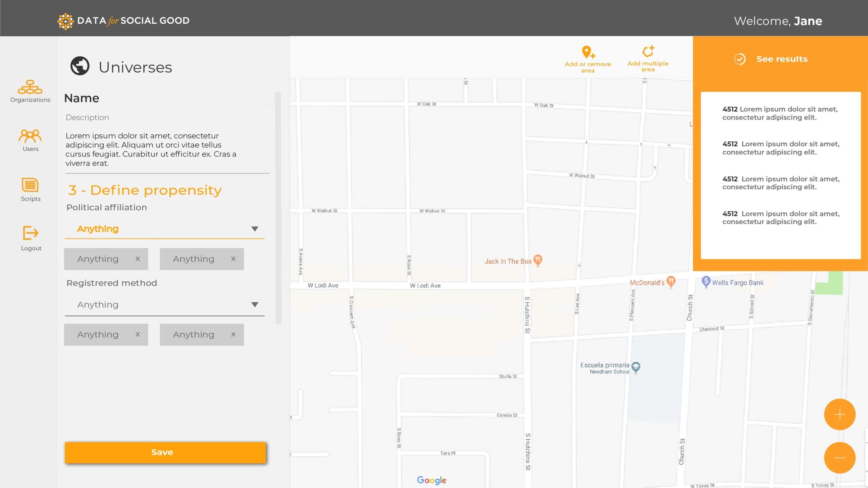
Task: Click See results
Action: tap(781, 59)
